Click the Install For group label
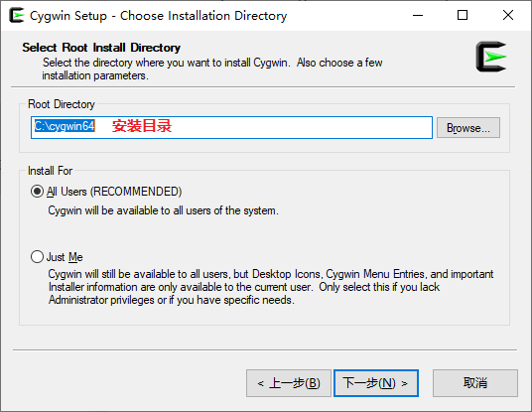The image size is (532, 412). (x=50, y=171)
